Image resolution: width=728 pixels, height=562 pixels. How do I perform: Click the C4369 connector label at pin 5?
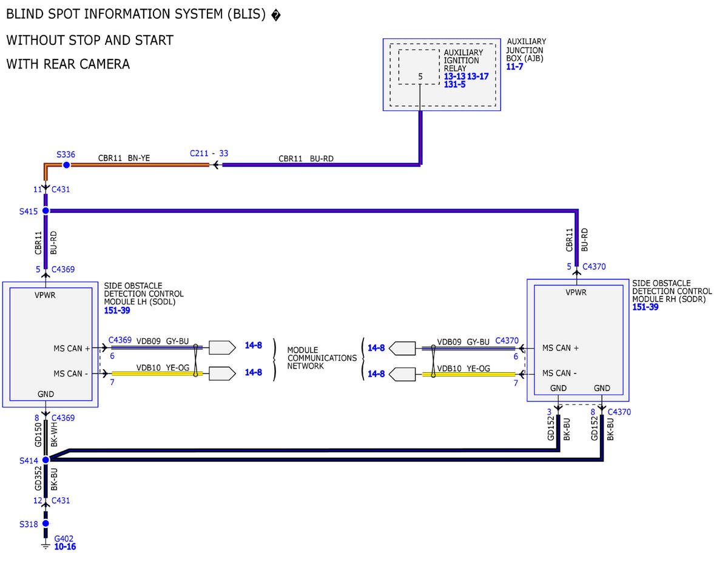coord(63,269)
